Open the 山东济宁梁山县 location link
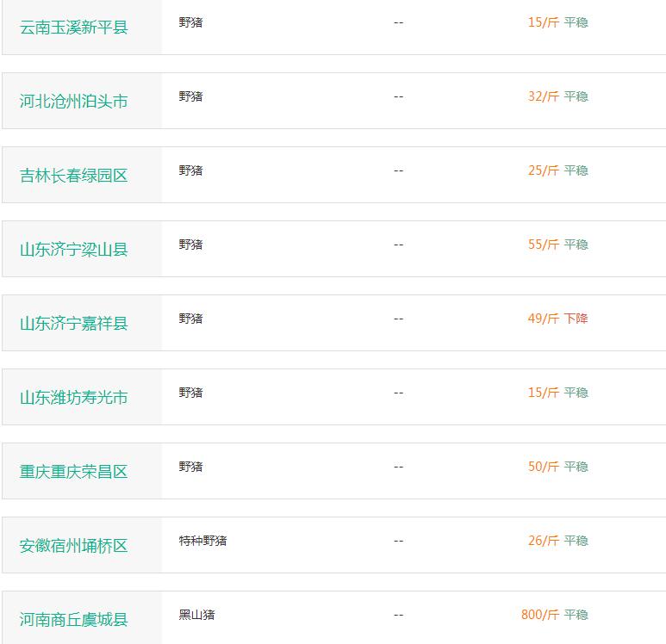 pyautogui.click(x=73, y=249)
